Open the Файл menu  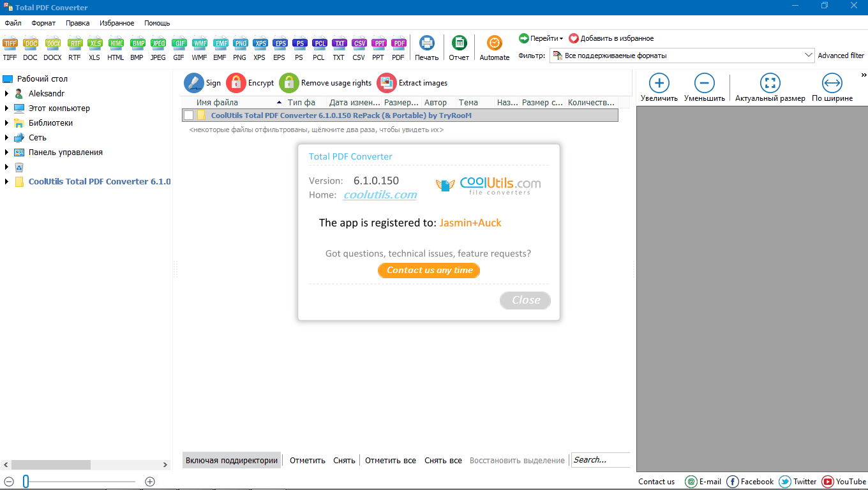coord(13,23)
